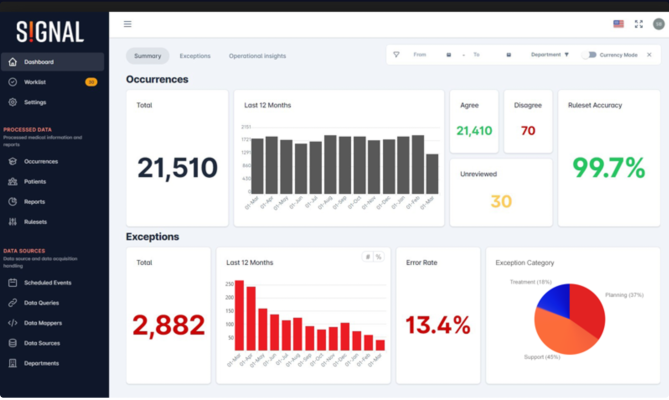Open Rulesets from the sidebar
The image size is (669, 400).
click(x=35, y=222)
